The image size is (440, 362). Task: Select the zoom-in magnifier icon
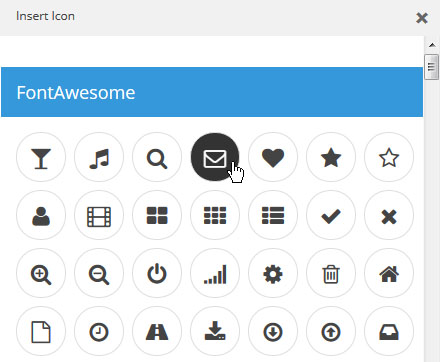coord(41,273)
